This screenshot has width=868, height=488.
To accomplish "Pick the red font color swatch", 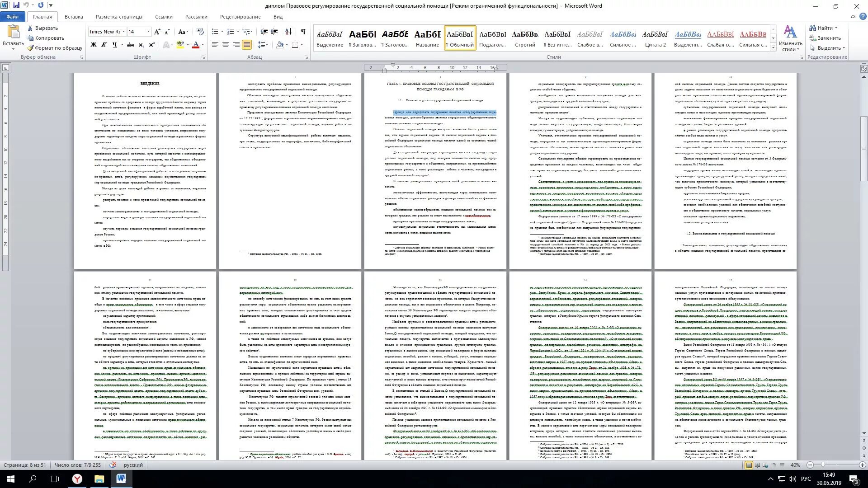I will 195,45.
